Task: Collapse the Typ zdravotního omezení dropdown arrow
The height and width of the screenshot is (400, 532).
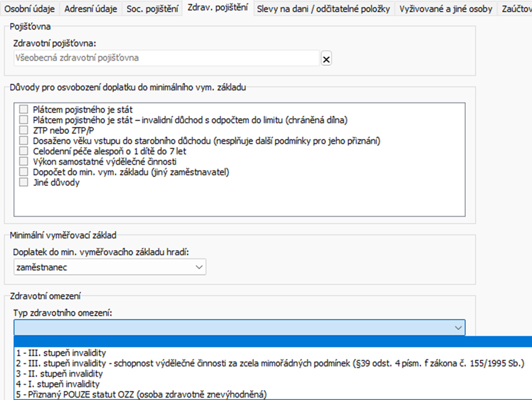Action: (458, 328)
